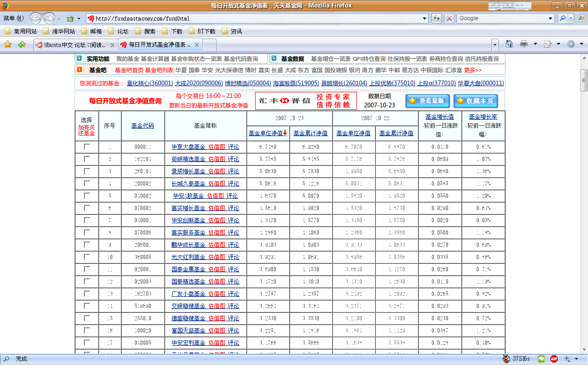The width and height of the screenshot is (588, 365).
Task: Click the green arrow icon beside 实用功能
Action: click(x=79, y=59)
